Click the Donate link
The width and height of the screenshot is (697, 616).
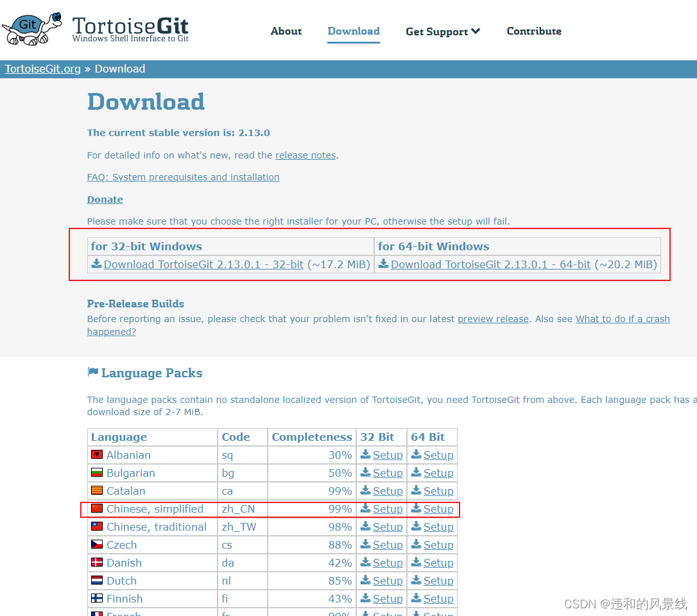(105, 200)
